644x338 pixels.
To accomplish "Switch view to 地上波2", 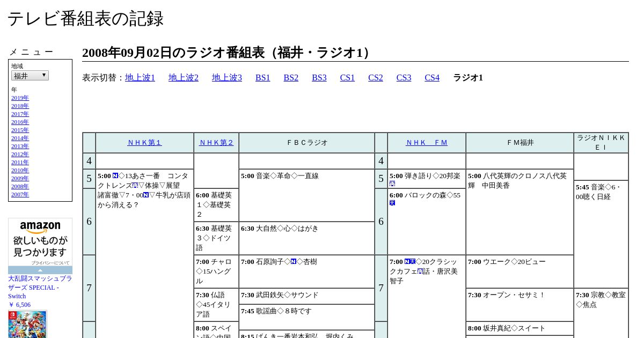I will point(184,78).
